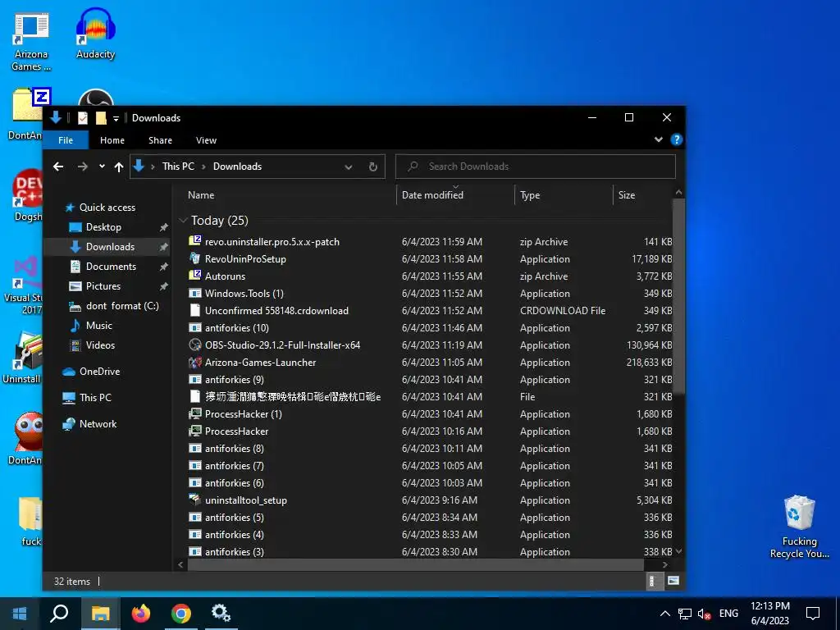840x630 pixels.
Task: Switch to large thumbnails view button
Action: pos(673,582)
